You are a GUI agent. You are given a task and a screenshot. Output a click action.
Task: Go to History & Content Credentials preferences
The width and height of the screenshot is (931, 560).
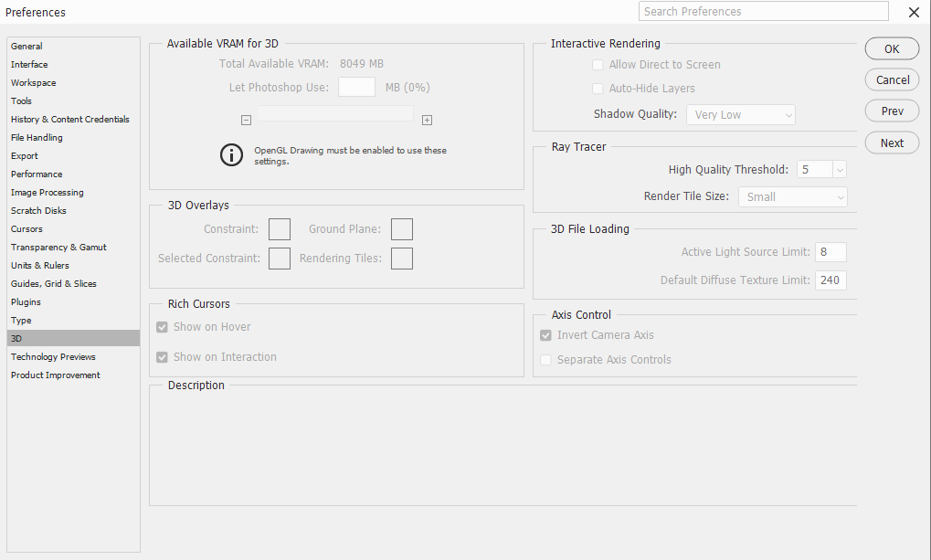pyautogui.click(x=74, y=120)
